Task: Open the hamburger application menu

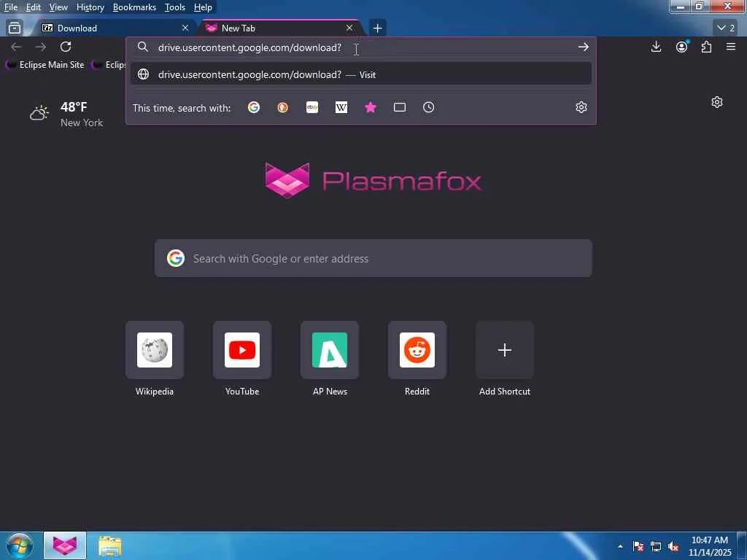Action: click(x=731, y=47)
